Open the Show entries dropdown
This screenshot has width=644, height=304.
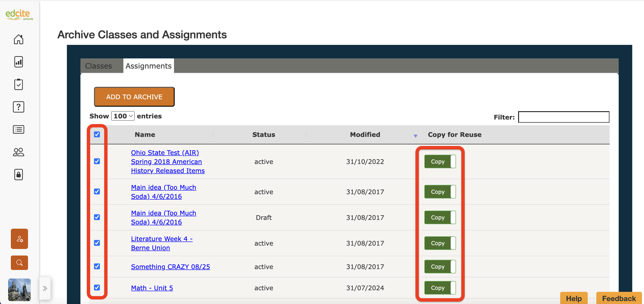(x=123, y=116)
